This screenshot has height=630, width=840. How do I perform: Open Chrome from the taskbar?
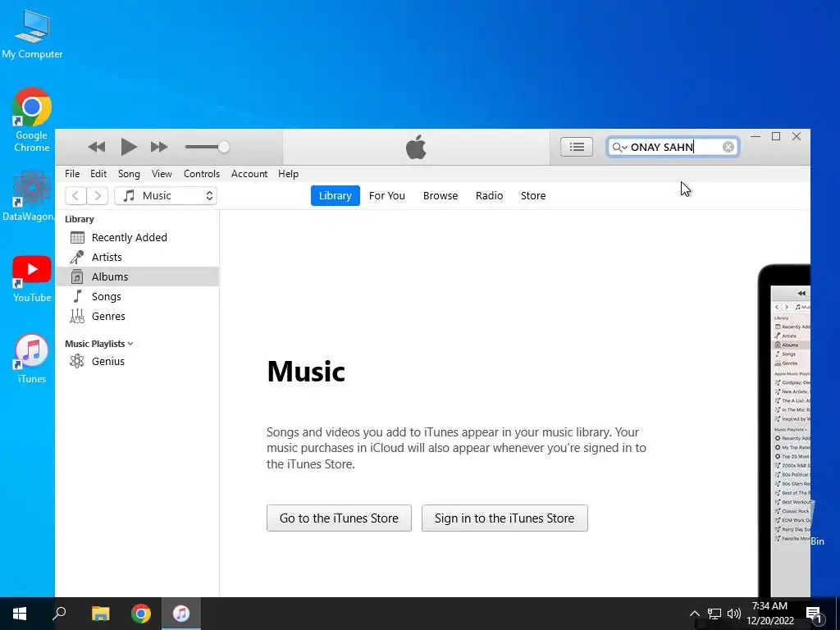tap(141, 614)
